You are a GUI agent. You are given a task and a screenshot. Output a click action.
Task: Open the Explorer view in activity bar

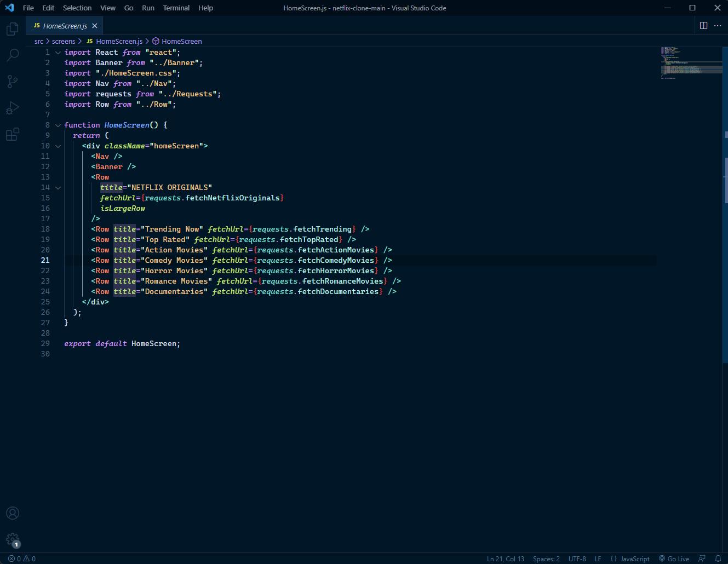(x=12, y=28)
